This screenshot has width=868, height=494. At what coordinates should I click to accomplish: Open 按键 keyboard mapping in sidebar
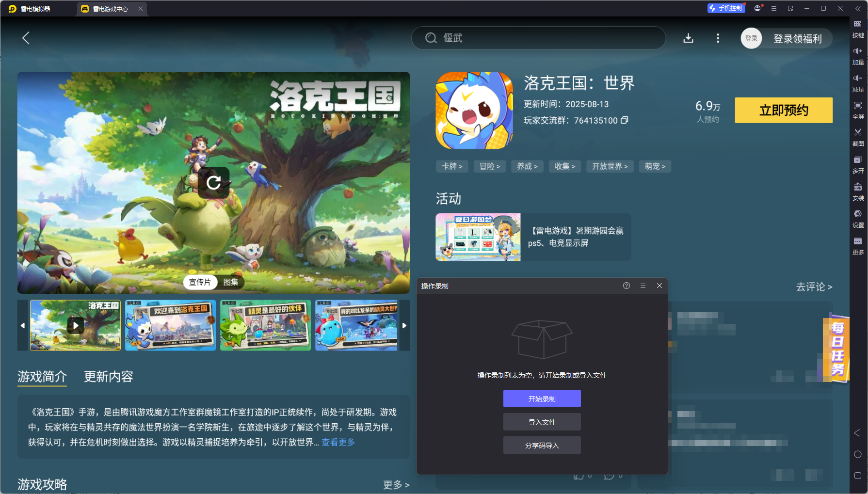(x=858, y=29)
